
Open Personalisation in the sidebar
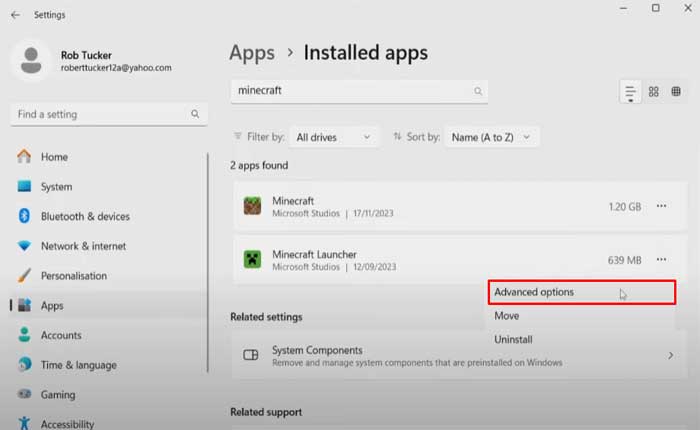tap(73, 276)
